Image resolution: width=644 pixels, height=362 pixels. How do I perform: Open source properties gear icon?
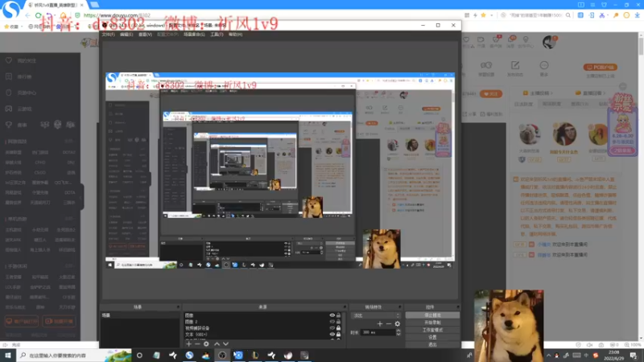(x=206, y=344)
